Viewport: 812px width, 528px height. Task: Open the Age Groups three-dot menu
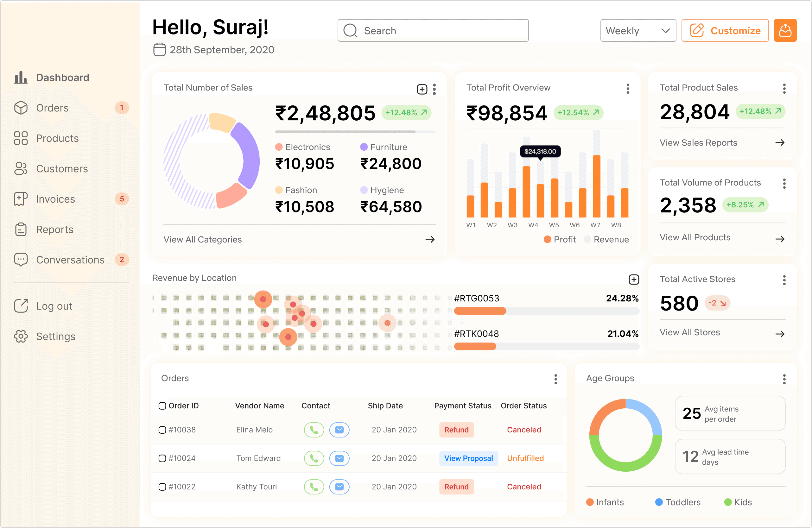coord(784,379)
